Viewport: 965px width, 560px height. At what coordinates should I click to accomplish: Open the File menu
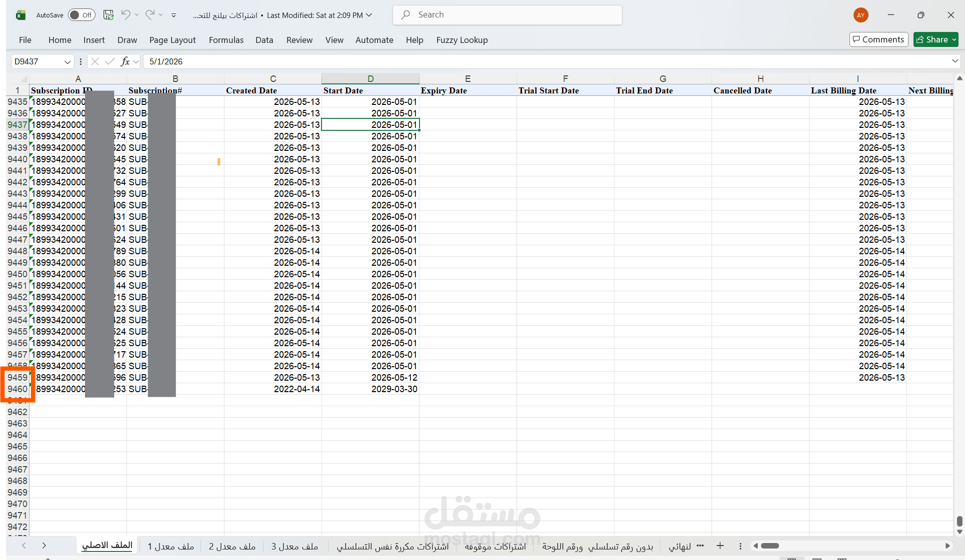click(25, 40)
